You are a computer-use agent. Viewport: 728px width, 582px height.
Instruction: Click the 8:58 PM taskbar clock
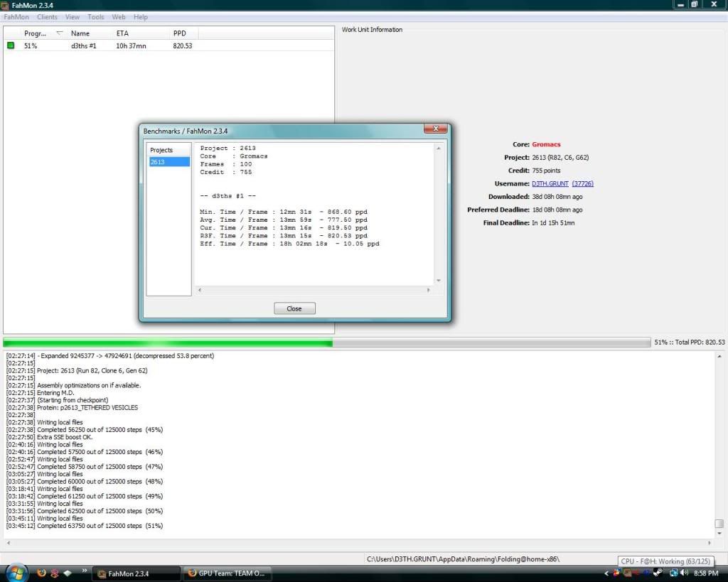pos(706,573)
